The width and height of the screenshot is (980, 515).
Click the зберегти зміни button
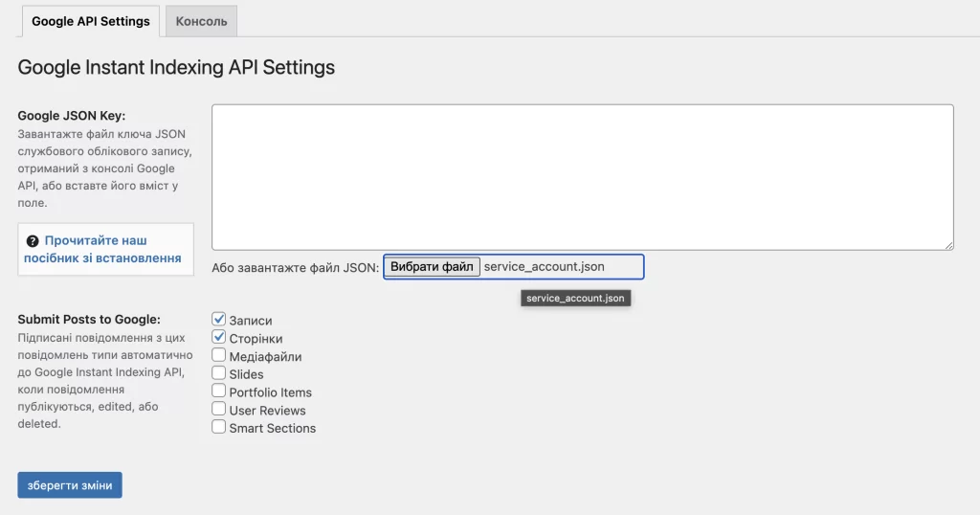[x=70, y=485]
